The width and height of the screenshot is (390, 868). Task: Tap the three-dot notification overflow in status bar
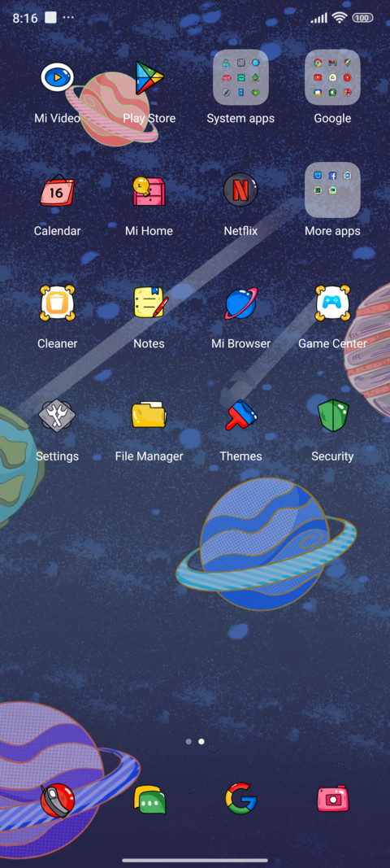68,18
